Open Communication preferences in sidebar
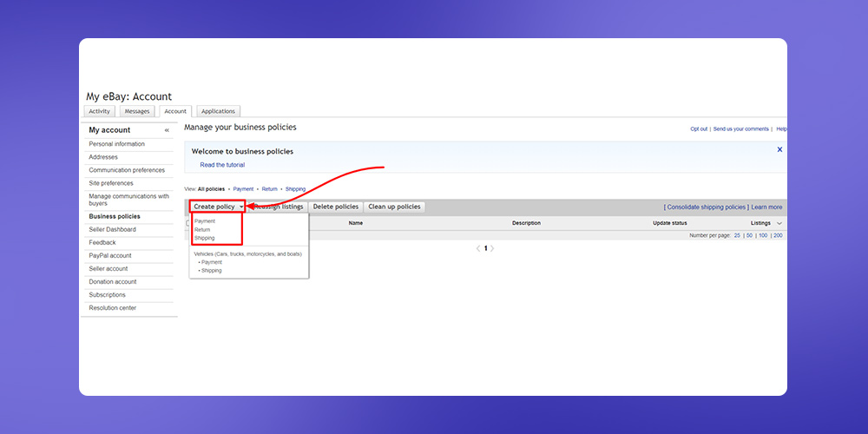Viewport: 868px width, 434px height. click(127, 170)
